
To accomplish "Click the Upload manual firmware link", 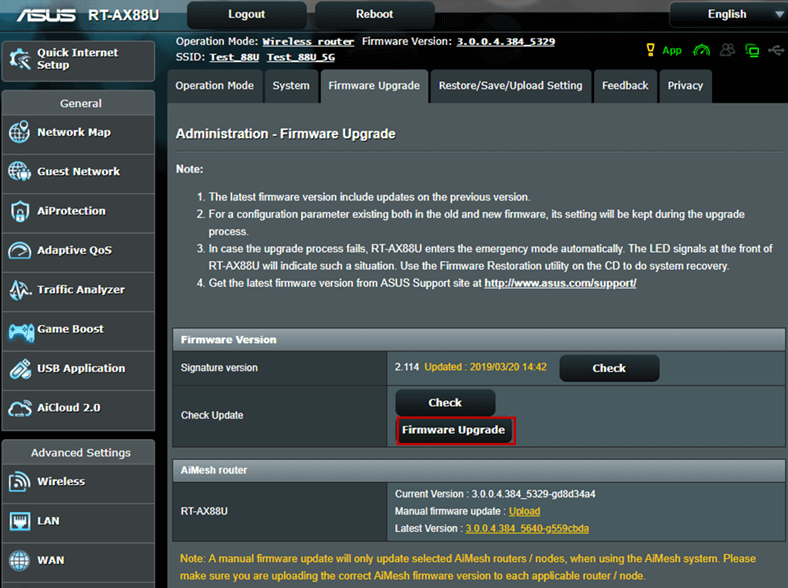I will click(524, 511).
